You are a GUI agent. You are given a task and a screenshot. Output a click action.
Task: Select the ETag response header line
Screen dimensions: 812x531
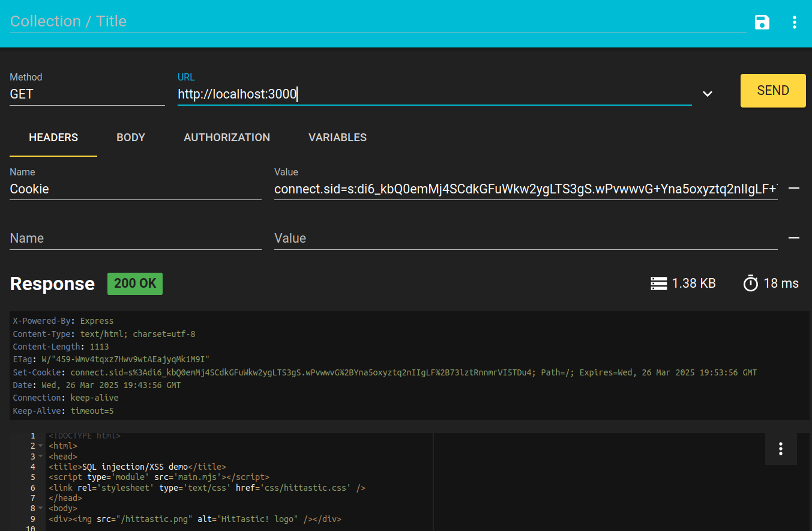pyautogui.click(x=111, y=359)
